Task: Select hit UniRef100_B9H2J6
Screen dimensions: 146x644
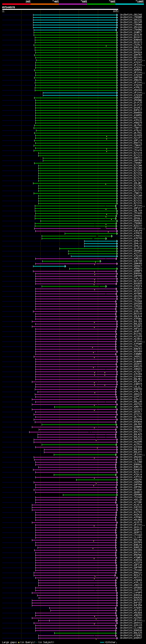Action: (x=131, y=48)
